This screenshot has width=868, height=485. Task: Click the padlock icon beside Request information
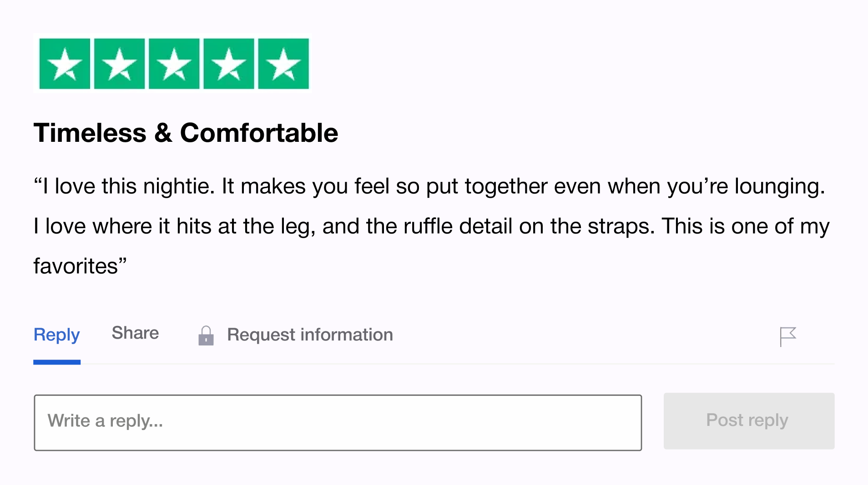pos(206,336)
